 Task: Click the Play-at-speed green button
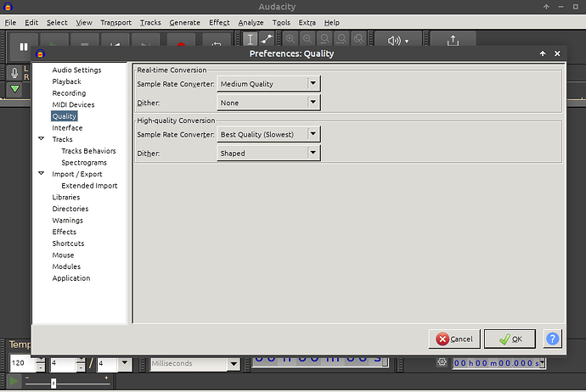point(14,381)
